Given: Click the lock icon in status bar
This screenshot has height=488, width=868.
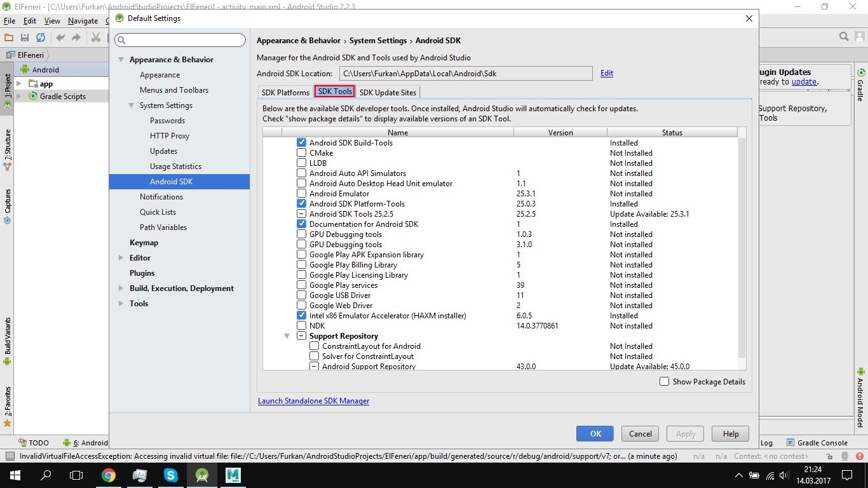Looking at the screenshot, I should [829, 456].
